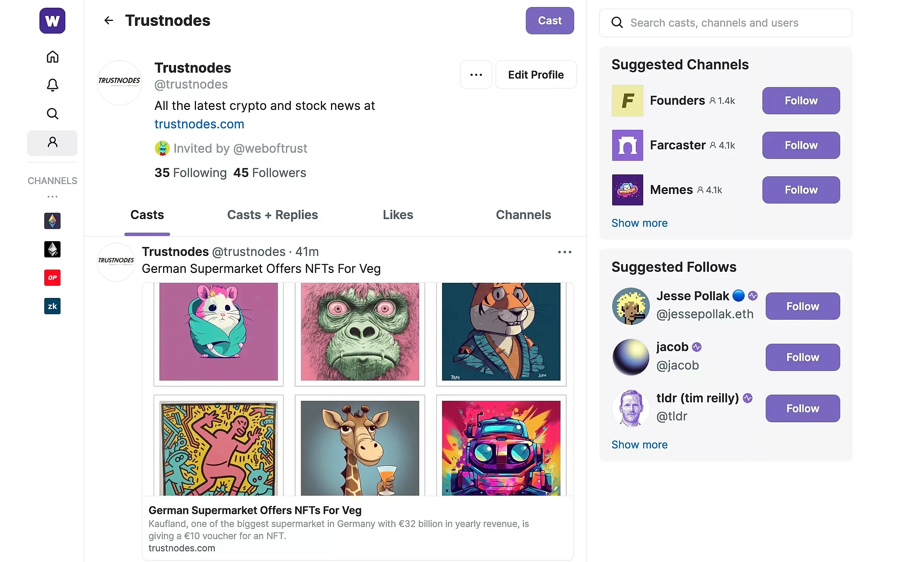Image resolution: width=924 pixels, height=562 pixels.
Task: Open the cast's three-dot menu
Action: click(x=564, y=252)
